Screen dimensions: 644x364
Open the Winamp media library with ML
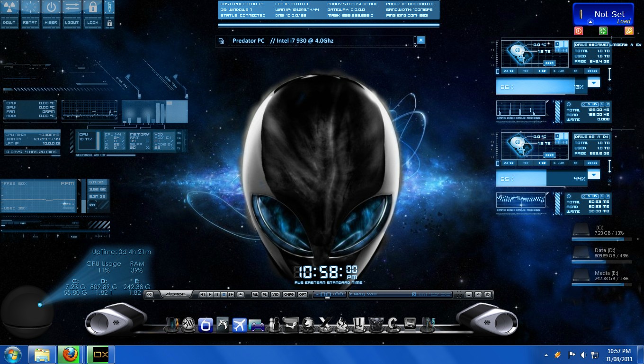(x=256, y=294)
